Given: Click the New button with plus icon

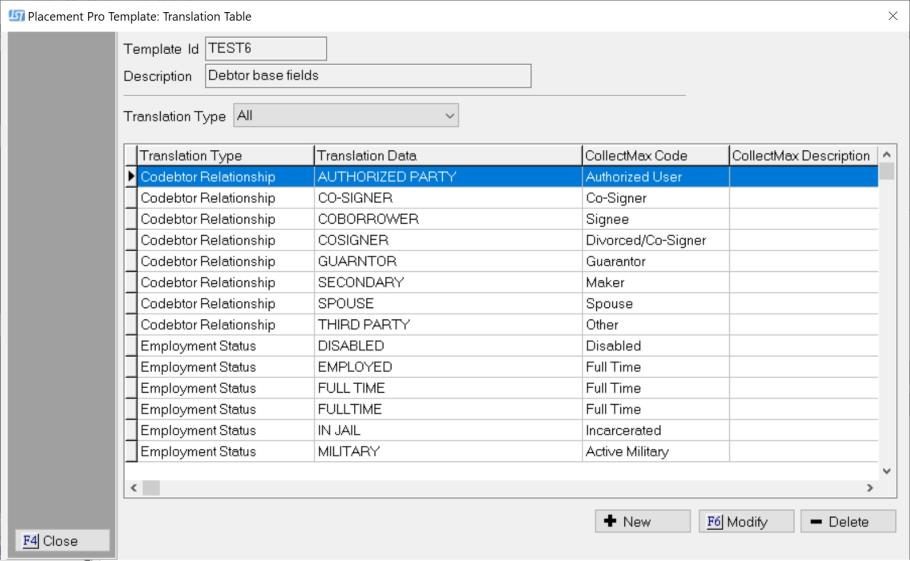Looking at the screenshot, I should pos(642,521).
